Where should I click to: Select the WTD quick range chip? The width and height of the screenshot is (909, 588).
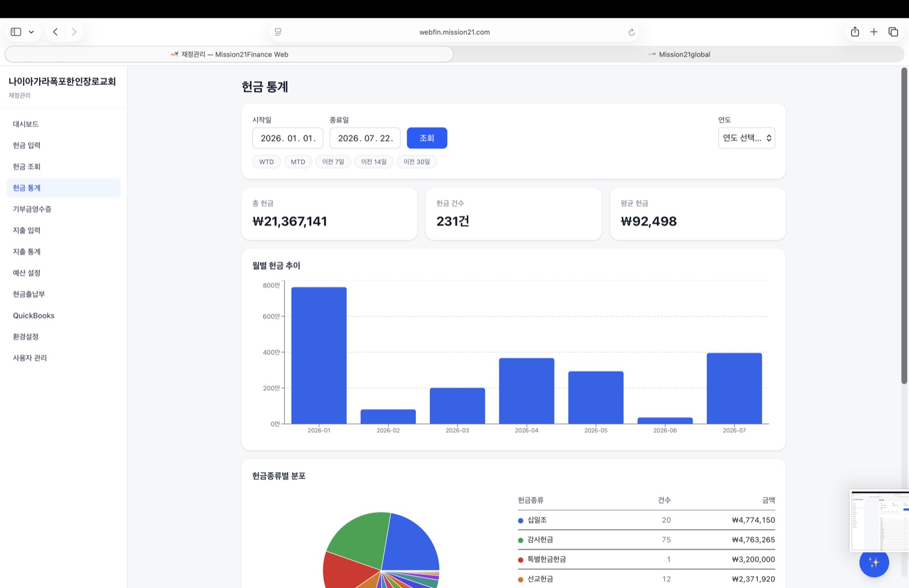tap(266, 162)
